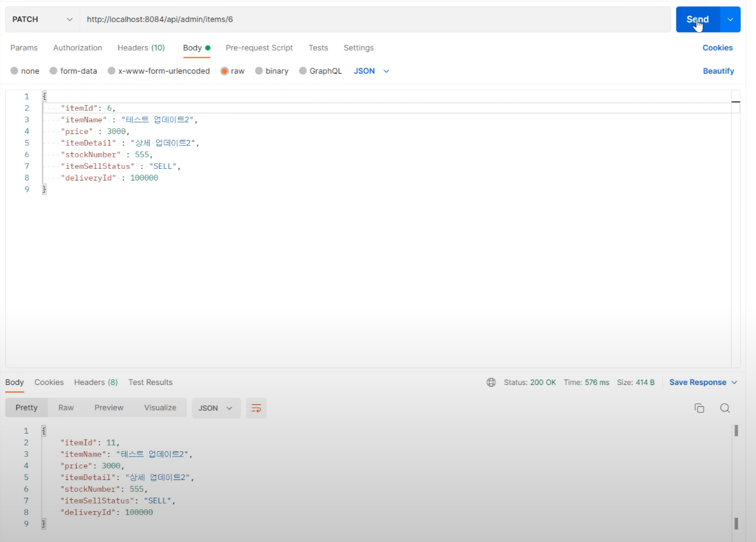Select the form-data body type
The width and height of the screenshot is (756, 542).
(x=73, y=70)
